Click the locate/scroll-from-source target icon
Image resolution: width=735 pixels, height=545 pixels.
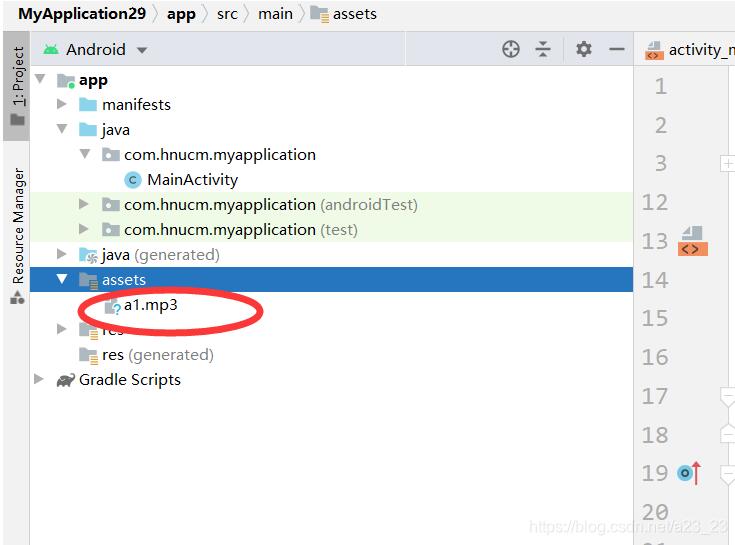[x=510, y=49]
